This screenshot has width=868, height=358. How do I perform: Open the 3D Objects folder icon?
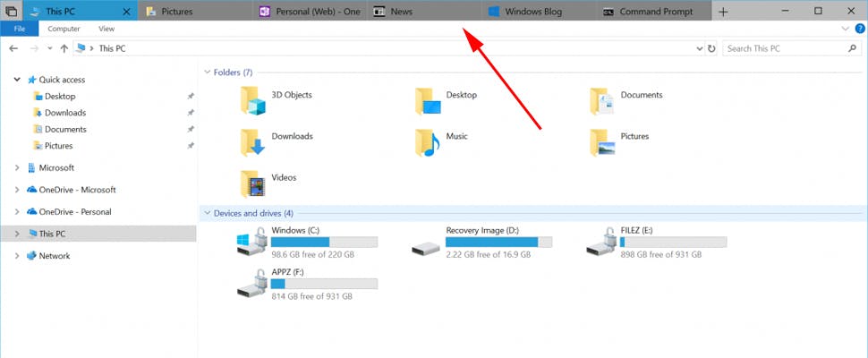253,101
